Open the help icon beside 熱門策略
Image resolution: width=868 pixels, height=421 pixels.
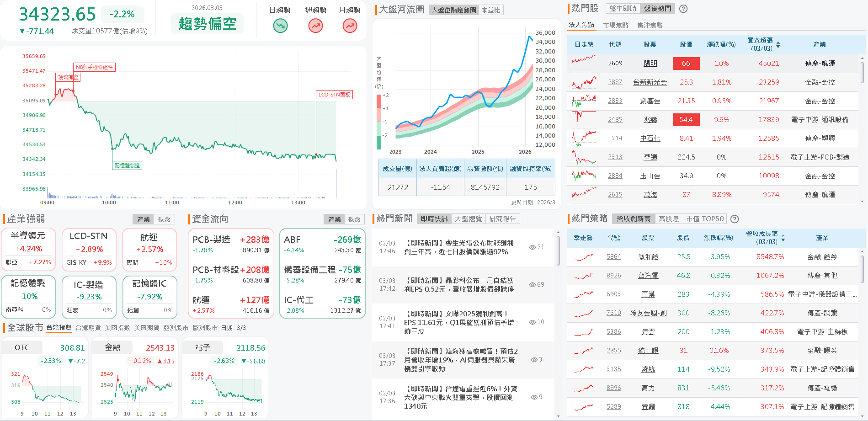(734, 218)
